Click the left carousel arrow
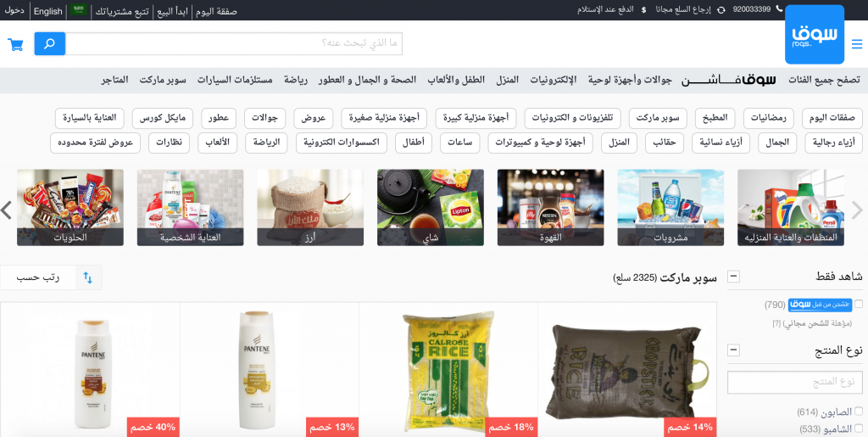 tap(7, 210)
